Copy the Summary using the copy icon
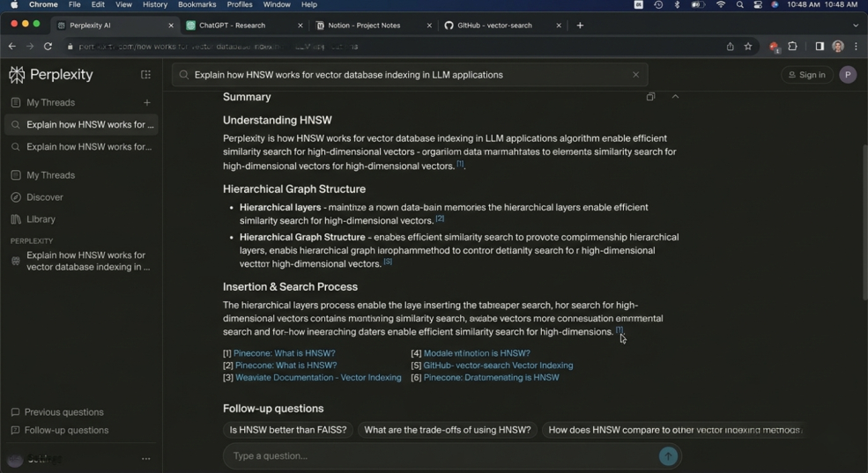Image resolution: width=868 pixels, height=473 pixels. pyautogui.click(x=650, y=97)
